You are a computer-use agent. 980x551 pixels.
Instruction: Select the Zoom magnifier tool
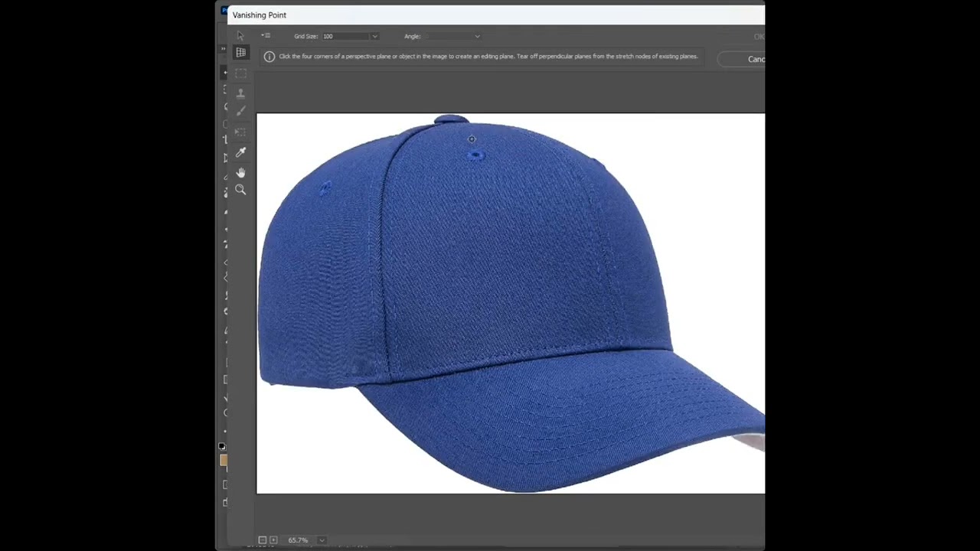tap(240, 190)
